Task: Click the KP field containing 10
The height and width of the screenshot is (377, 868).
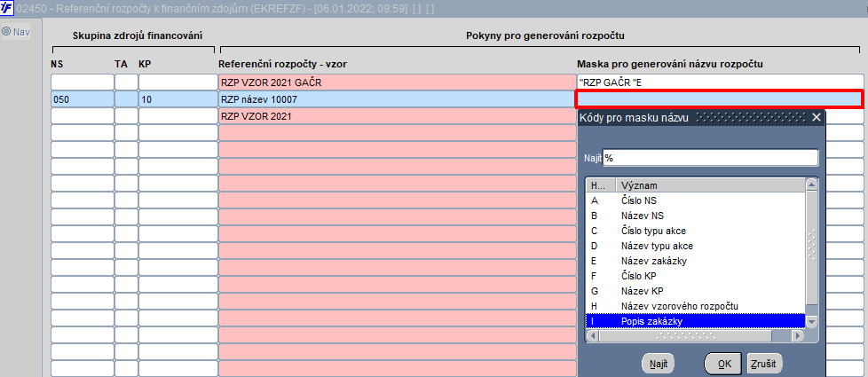Action: 177,99
